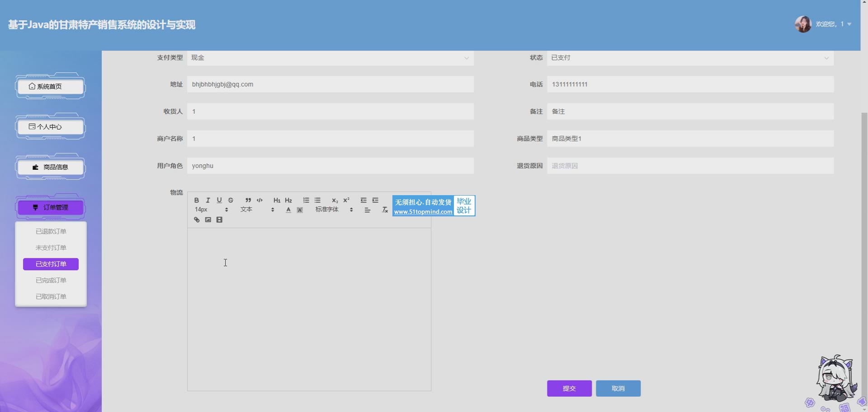Insert a hyperlink in the editor

pyautogui.click(x=197, y=220)
